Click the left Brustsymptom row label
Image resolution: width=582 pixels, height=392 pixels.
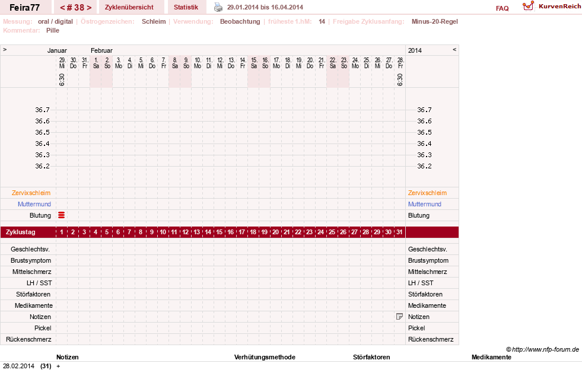(31, 260)
